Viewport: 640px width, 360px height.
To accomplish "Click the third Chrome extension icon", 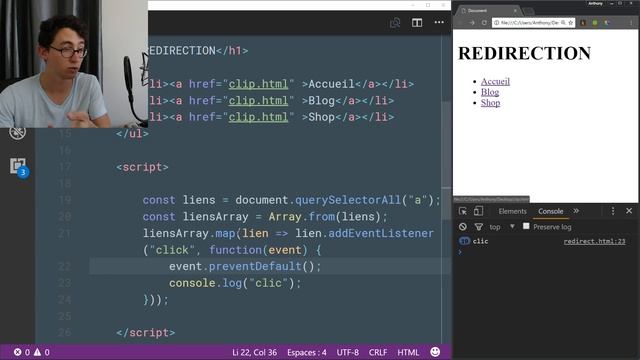I will click(x=607, y=23).
